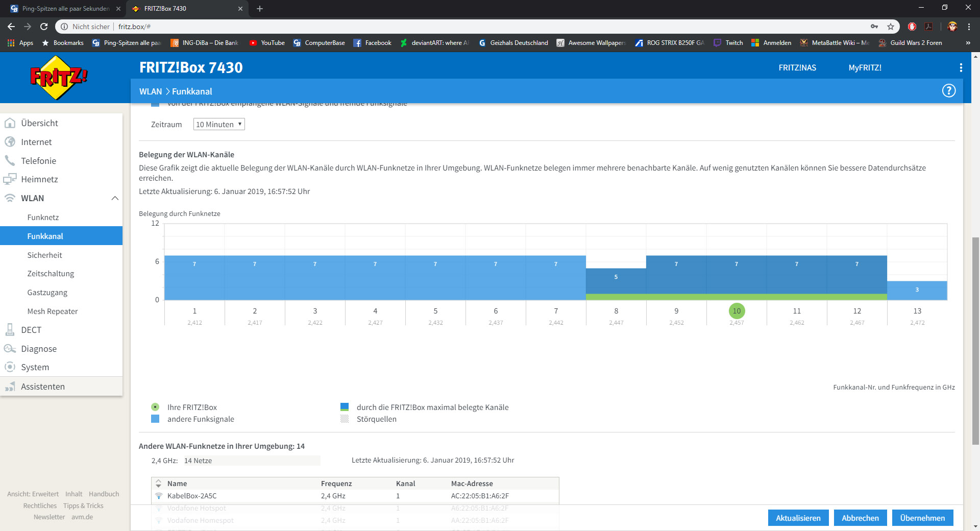Collapse the WLAN menu chevron

(x=115, y=198)
